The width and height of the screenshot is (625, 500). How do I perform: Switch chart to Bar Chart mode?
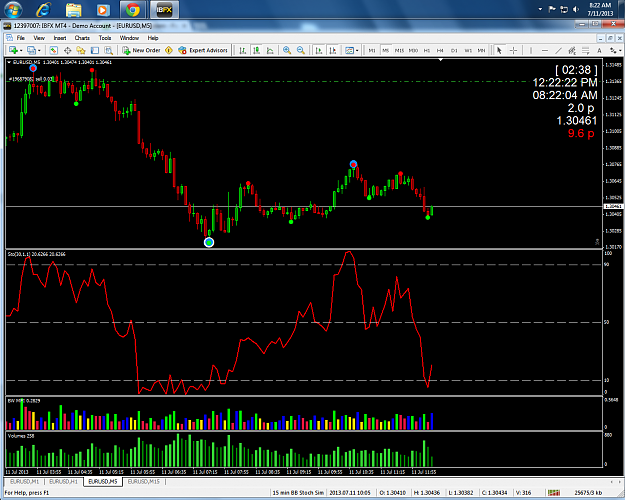click(x=242, y=50)
